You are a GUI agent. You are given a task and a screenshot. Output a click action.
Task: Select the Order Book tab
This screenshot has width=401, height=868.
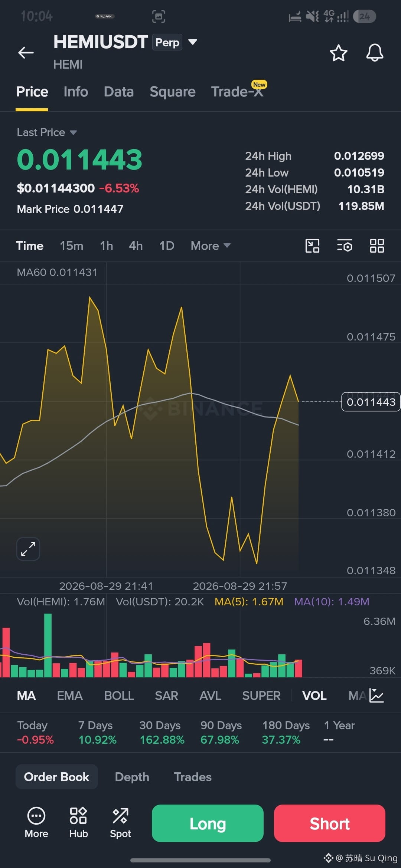point(57,777)
